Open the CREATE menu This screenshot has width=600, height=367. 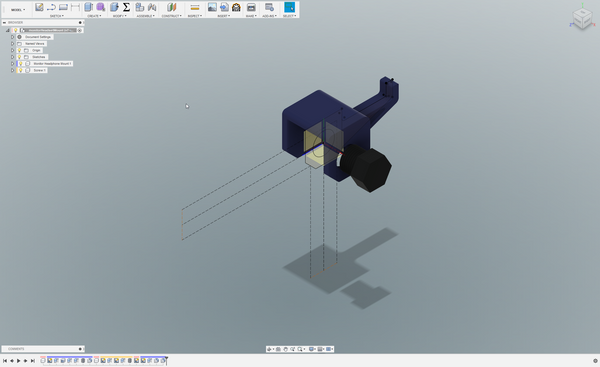tap(94, 16)
